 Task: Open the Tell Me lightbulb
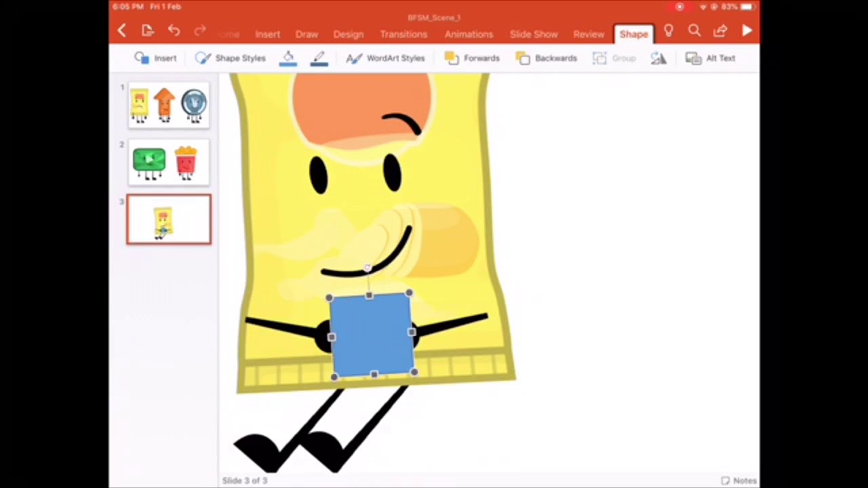(669, 30)
